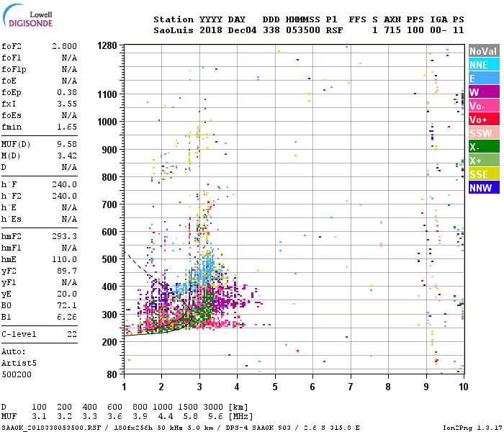Click the B0 value 72.1

click(67, 306)
